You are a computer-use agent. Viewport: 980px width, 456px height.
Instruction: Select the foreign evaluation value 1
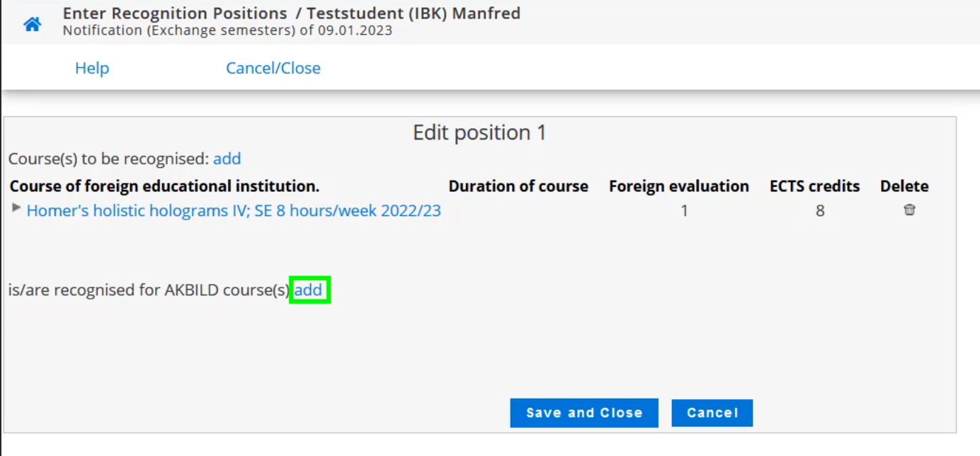(x=684, y=210)
